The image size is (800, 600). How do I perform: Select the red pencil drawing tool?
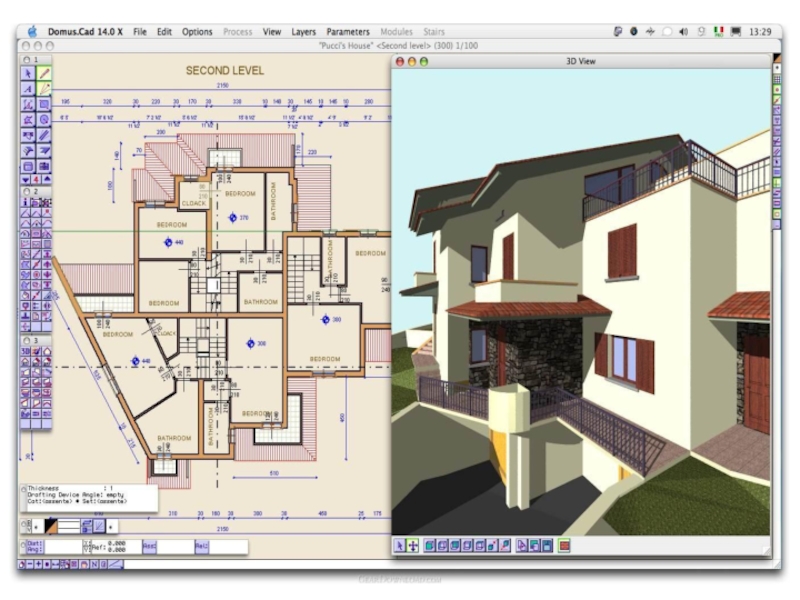(x=44, y=74)
